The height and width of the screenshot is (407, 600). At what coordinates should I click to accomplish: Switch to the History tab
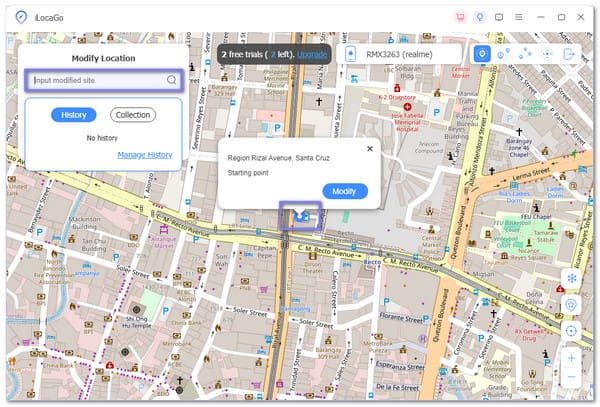coord(73,115)
